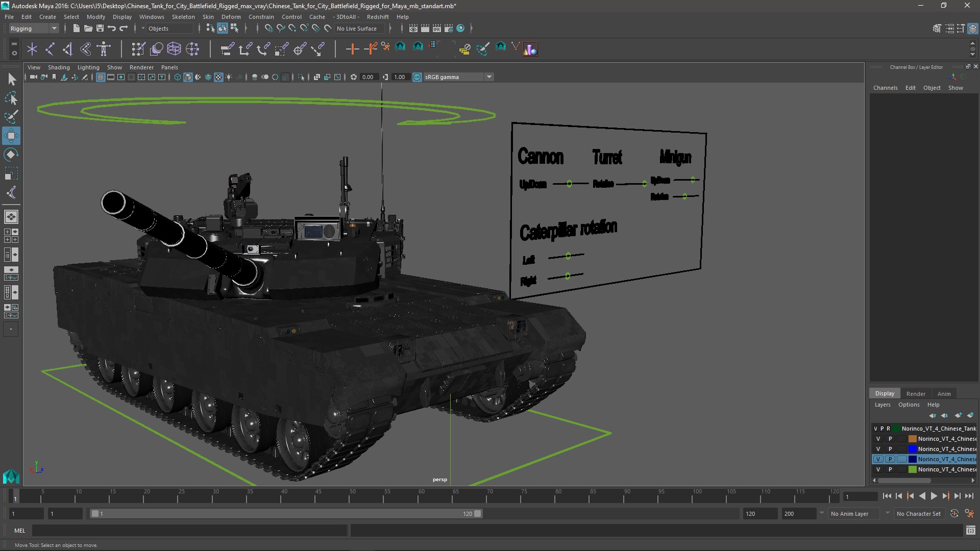The width and height of the screenshot is (980, 551).
Task: Activate the Move tool
Action: pos(11,136)
